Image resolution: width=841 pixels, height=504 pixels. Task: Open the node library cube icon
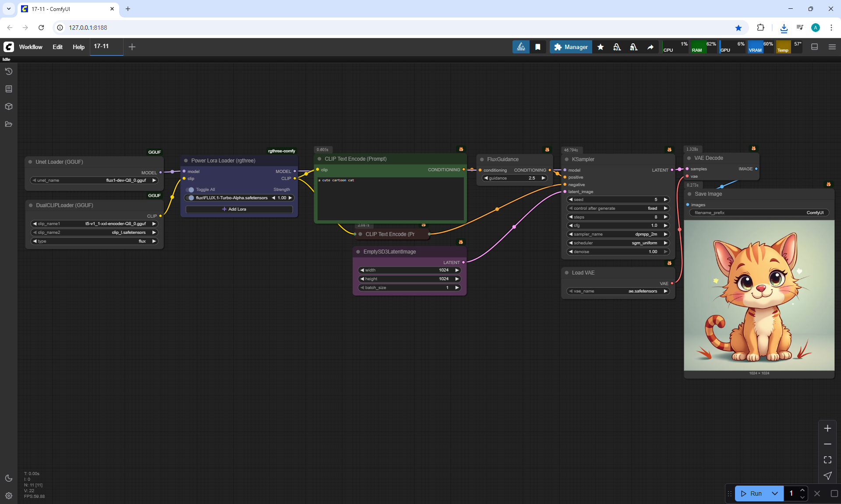9,106
